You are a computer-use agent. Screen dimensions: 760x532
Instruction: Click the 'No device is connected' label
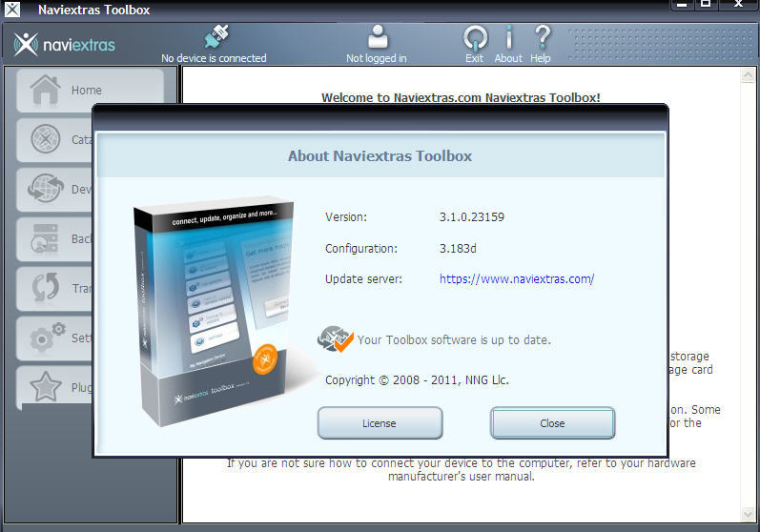[x=214, y=58]
